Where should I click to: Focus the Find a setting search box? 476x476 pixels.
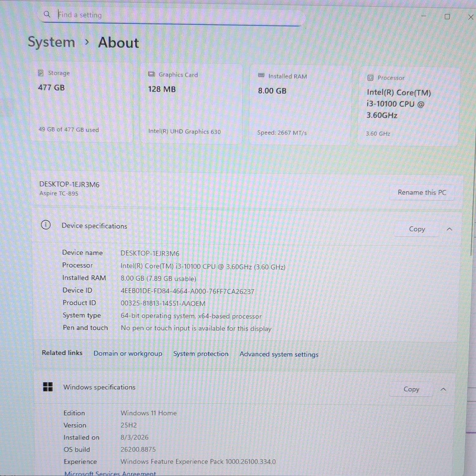[x=171, y=15]
